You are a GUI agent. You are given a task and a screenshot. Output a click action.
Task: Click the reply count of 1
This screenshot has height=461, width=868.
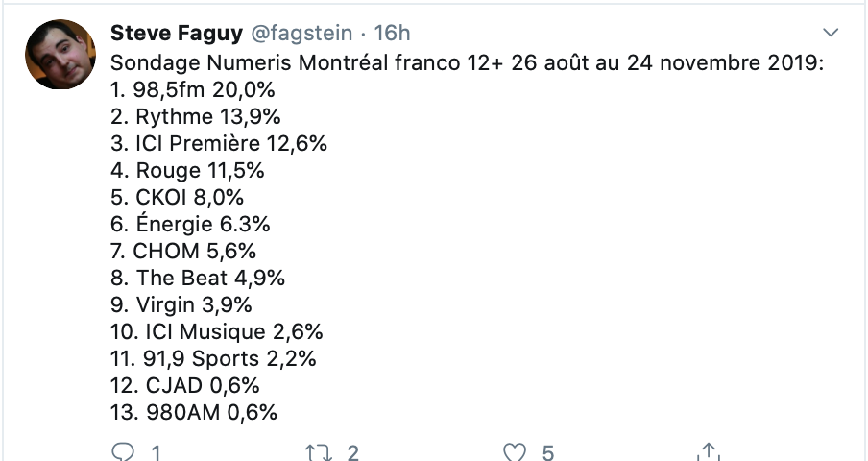click(x=157, y=453)
